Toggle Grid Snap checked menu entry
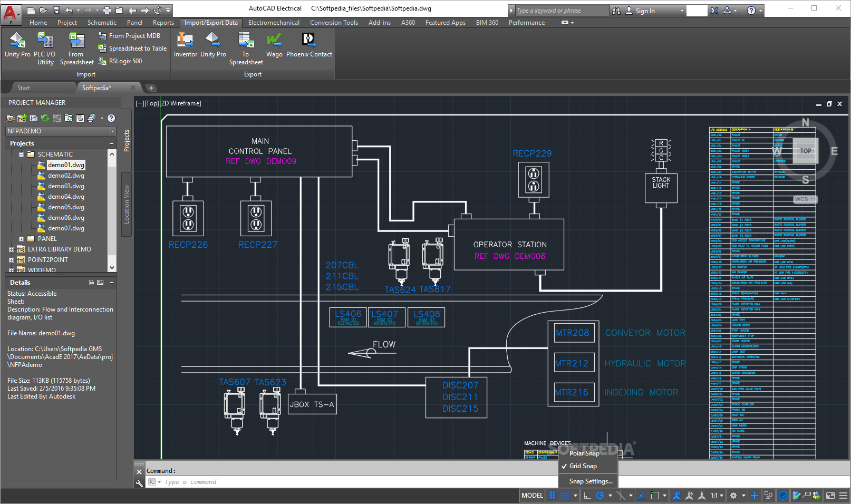The height and width of the screenshot is (504, 851). point(588,466)
